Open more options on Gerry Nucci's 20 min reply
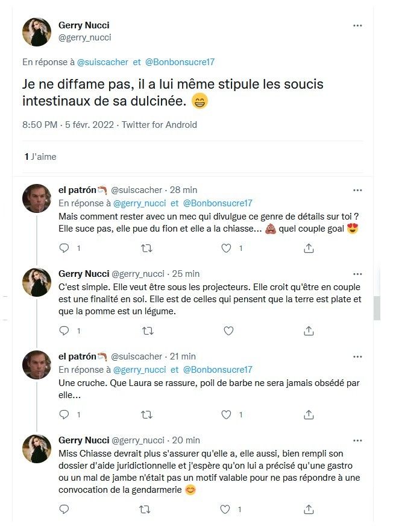 (357, 440)
